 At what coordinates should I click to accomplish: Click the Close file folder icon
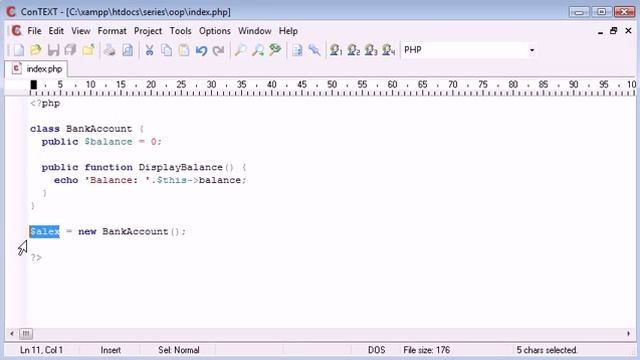tap(88, 50)
